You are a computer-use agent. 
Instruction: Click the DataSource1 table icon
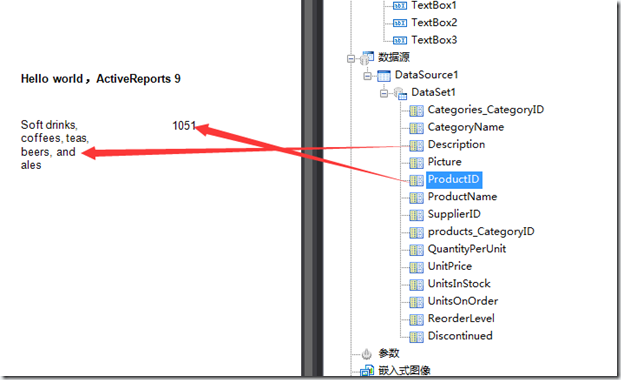tap(384, 75)
